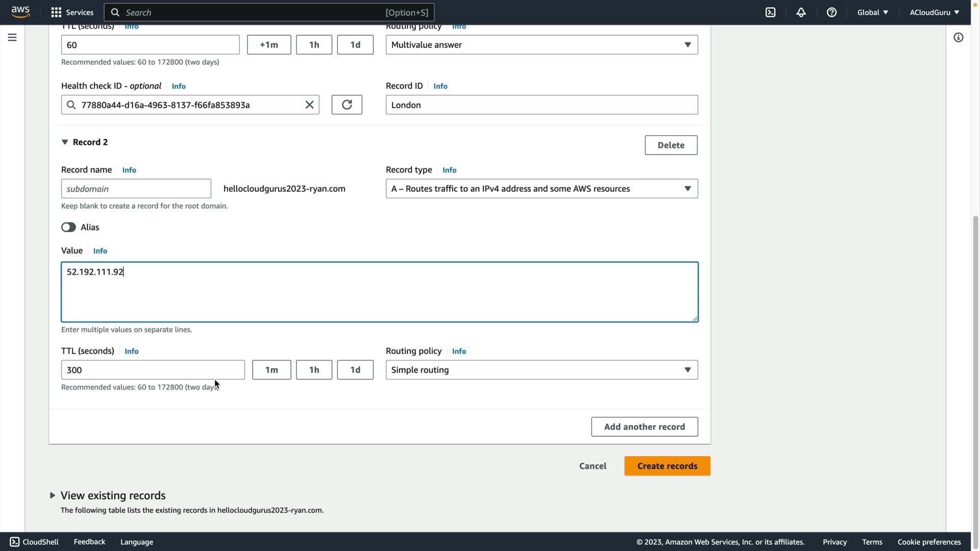Open the info panel icon at right
The height and width of the screenshot is (551, 980).
(x=958, y=37)
